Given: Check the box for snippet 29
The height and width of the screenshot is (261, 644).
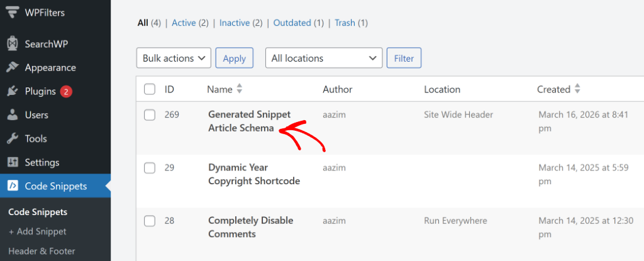Looking at the screenshot, I should 150,168.
